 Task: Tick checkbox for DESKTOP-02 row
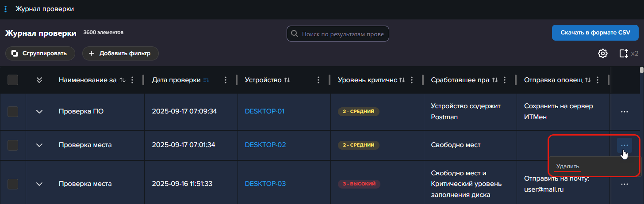point(13,145)
